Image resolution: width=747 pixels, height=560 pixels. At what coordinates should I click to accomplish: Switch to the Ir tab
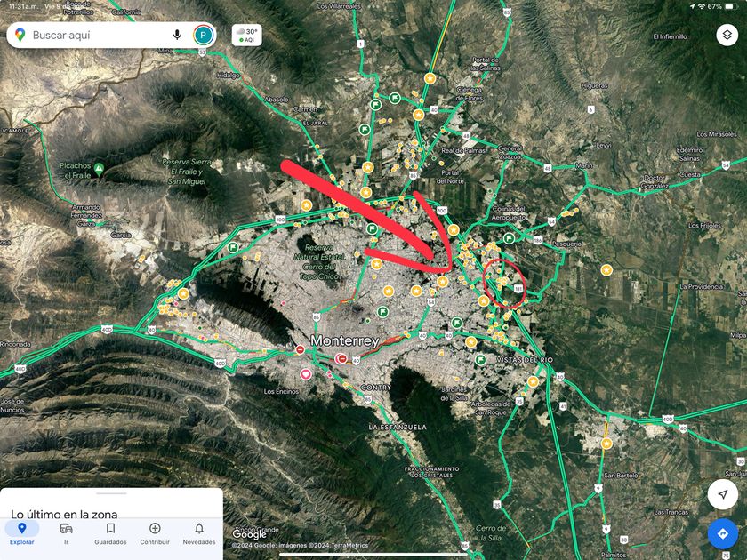tap(66, 534)
